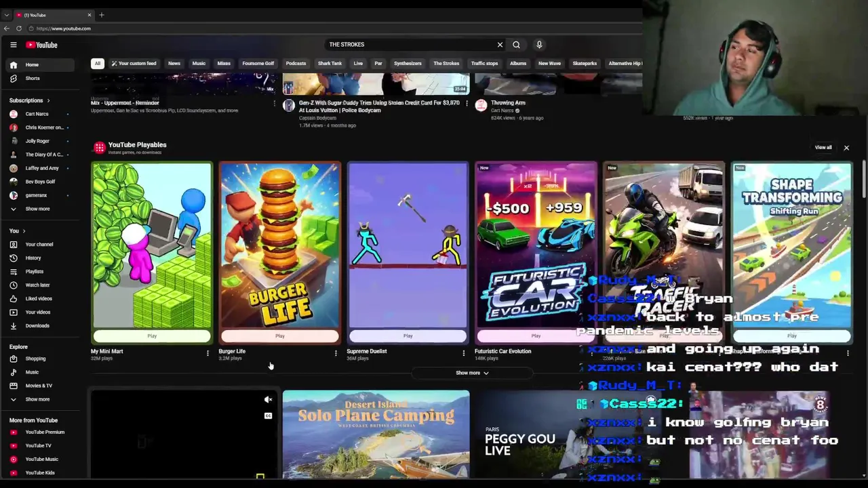Open Cart Narcs subscription
The width and height of the screenshot is (868, 488).
tap(41, 114)
